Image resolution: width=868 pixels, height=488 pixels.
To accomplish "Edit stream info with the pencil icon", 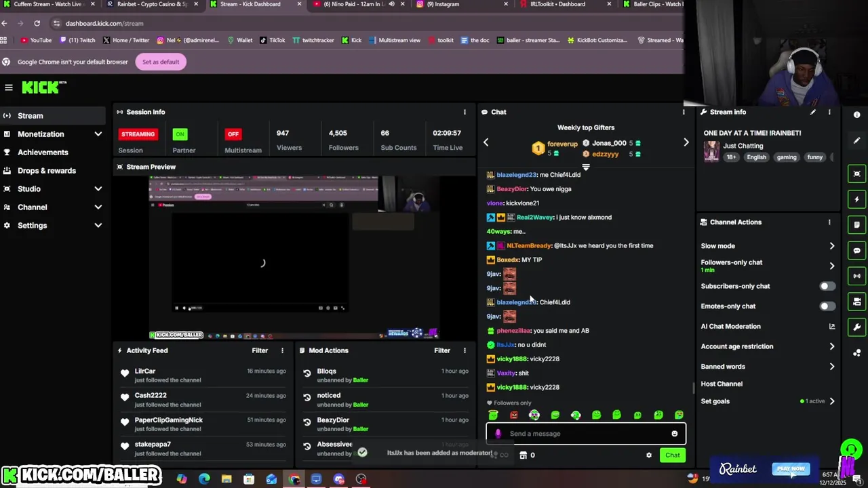I will (x=813, y=112).
